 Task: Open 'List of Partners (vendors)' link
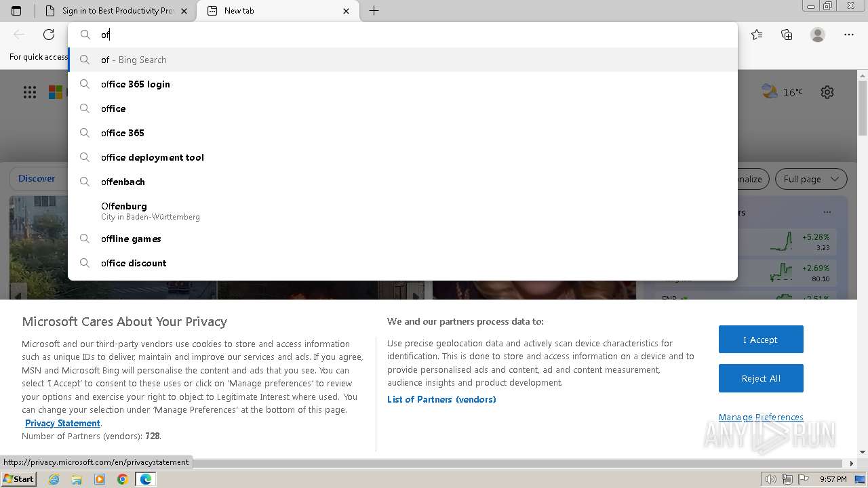[441, 399]
